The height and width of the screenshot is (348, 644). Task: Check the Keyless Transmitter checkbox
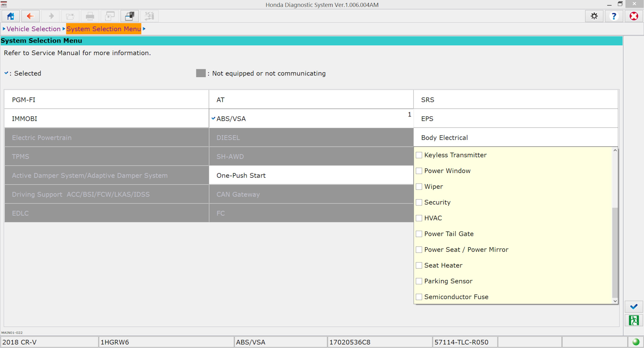(x=419, y=155)
